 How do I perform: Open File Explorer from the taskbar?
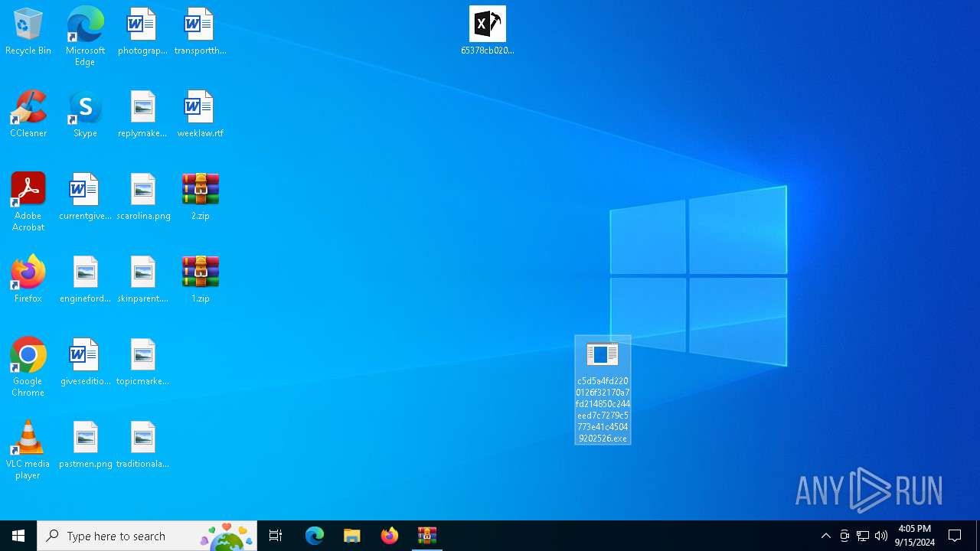coord(352,536)
